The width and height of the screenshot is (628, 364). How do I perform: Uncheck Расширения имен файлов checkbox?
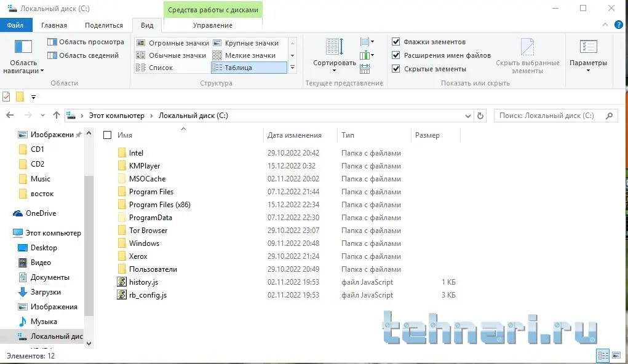click(395, 55)
